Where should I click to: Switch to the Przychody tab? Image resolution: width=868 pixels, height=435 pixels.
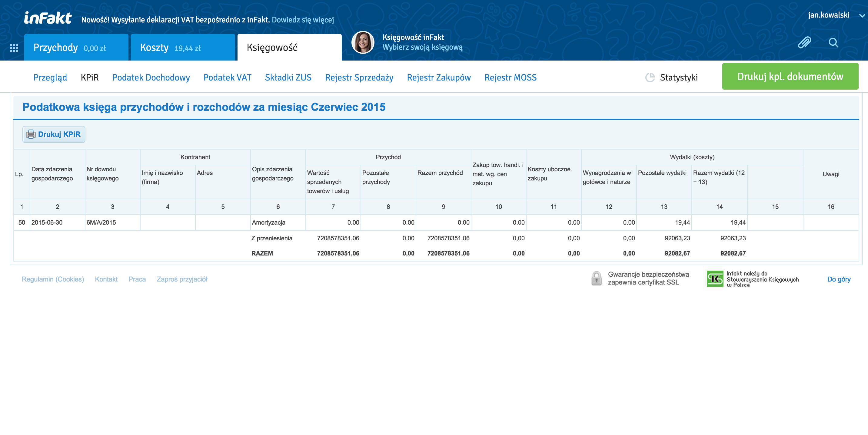[76, 48]
